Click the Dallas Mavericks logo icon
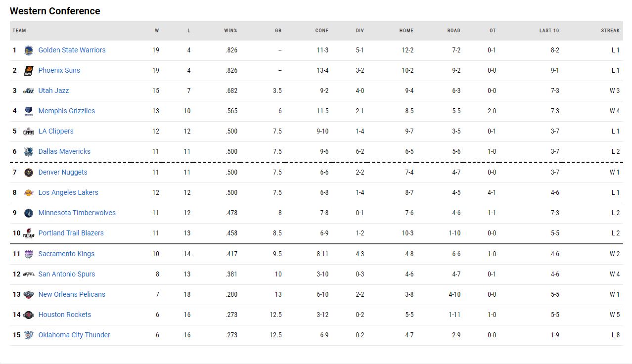This screenshot has height=364, width=632. [29, 151]
